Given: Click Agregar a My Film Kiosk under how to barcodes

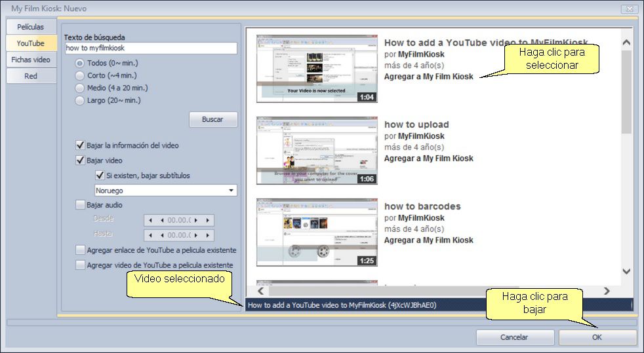Looking at the screenshot, I should coord(429,240).
